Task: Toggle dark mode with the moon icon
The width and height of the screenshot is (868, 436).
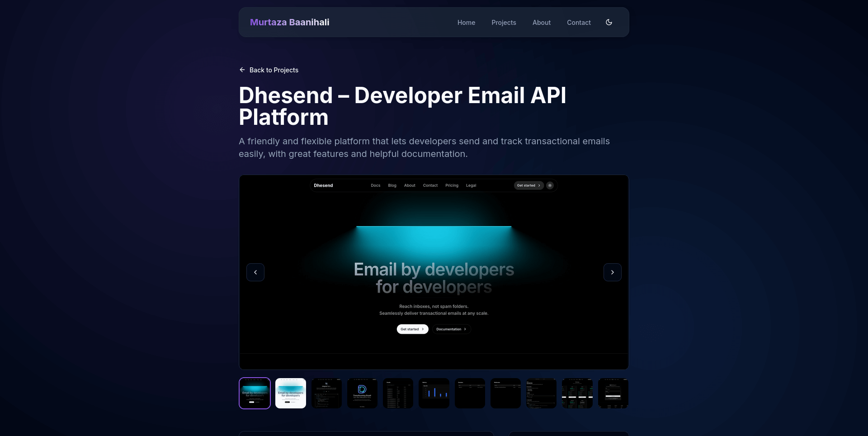Action: pyautogui.click(x=609, y=22)
